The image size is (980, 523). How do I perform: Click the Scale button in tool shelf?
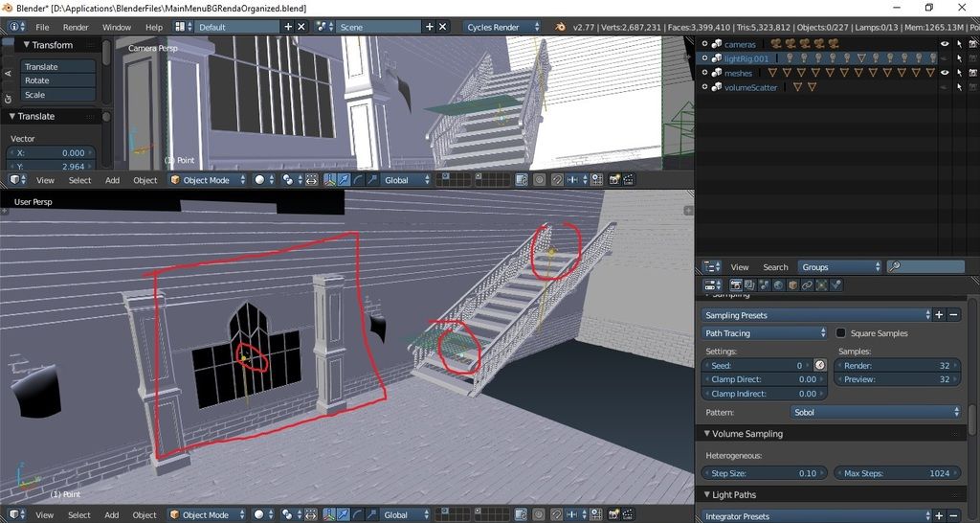click(58, 95)
